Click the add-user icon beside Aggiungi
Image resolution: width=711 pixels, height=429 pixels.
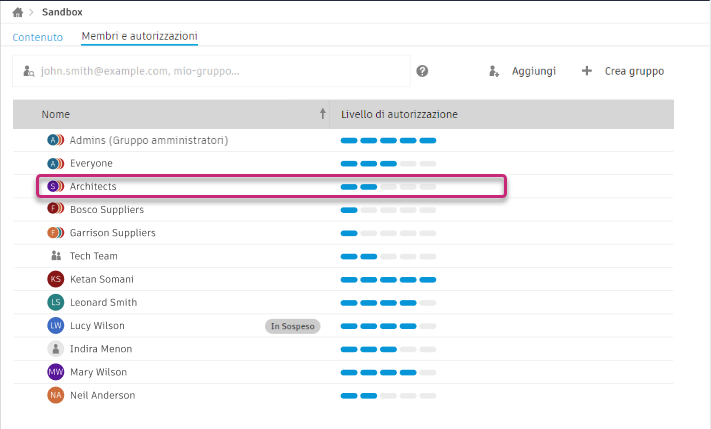[494, 71]
